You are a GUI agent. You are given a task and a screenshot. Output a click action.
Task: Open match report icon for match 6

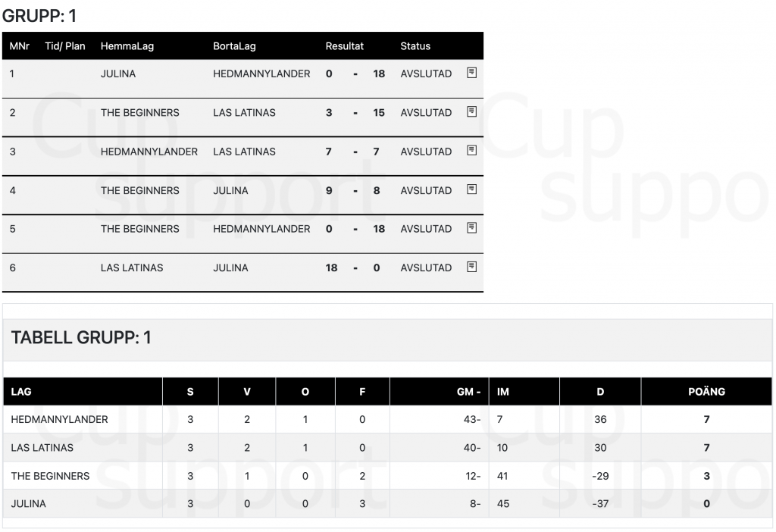(x=471, y=267)
